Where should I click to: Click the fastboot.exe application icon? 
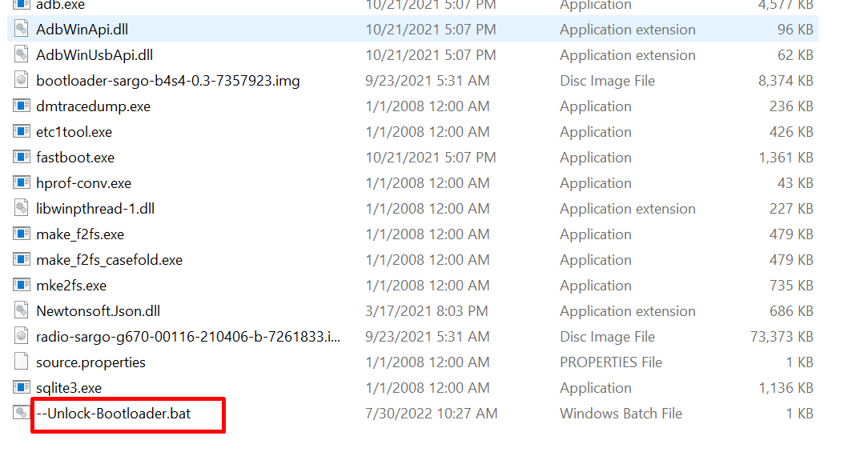pos(22,158)
